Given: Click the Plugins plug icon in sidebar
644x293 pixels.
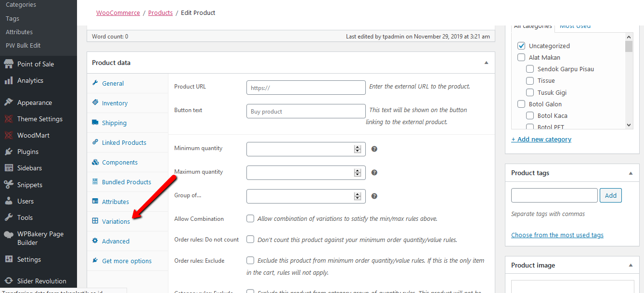Looking at the screenshot, I should coord(9,152).
